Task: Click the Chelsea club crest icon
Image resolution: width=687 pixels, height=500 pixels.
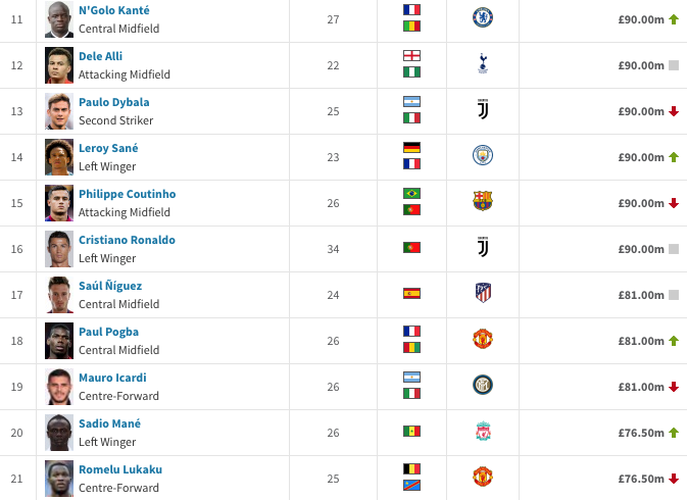Action: [x=483, y=18]
